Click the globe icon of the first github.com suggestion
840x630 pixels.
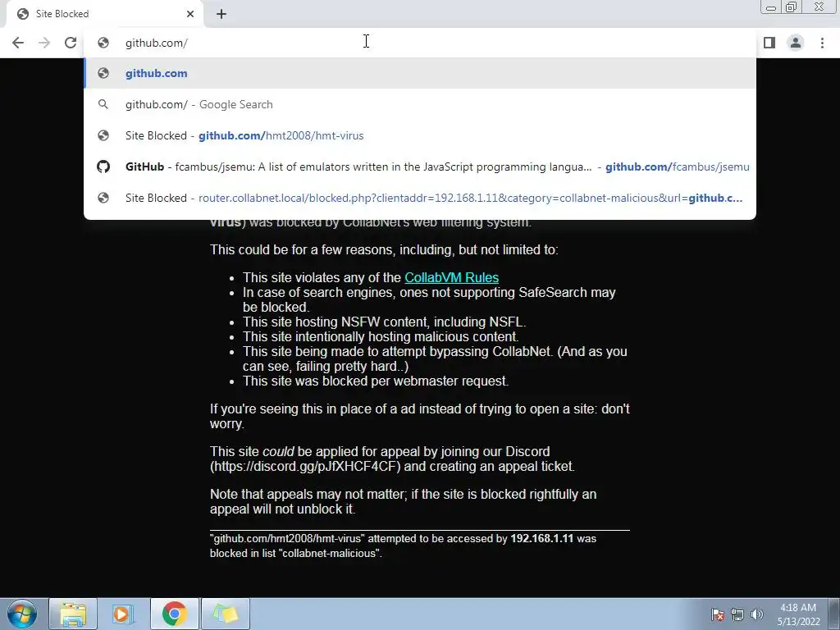point(103,73)
